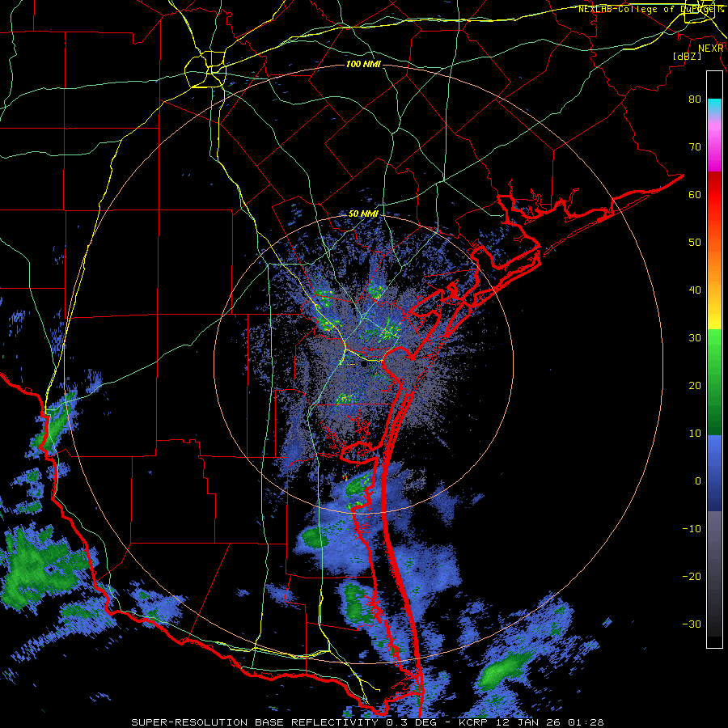728x728 pixels.
Task: Click the 0 value on the dBZ scale
Action: pyautogui.click(x=697, y=481)
